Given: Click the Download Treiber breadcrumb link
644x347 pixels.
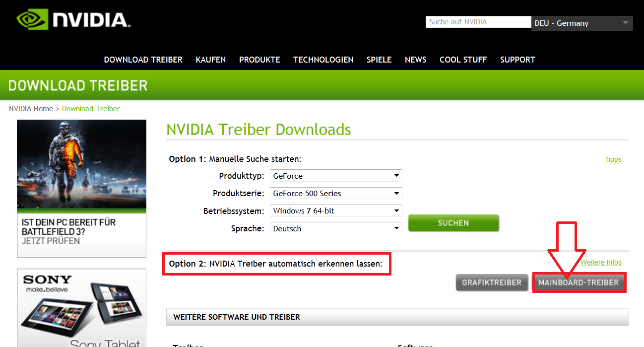Looking at the screenshot, I should tap(91, 109).
